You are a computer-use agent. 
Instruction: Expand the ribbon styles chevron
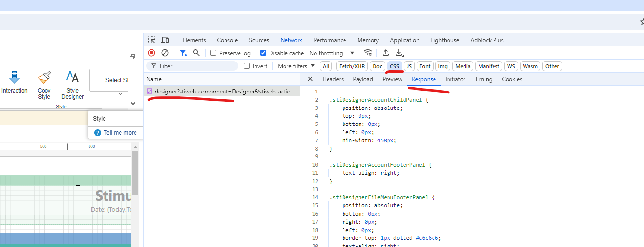point(133,103)
